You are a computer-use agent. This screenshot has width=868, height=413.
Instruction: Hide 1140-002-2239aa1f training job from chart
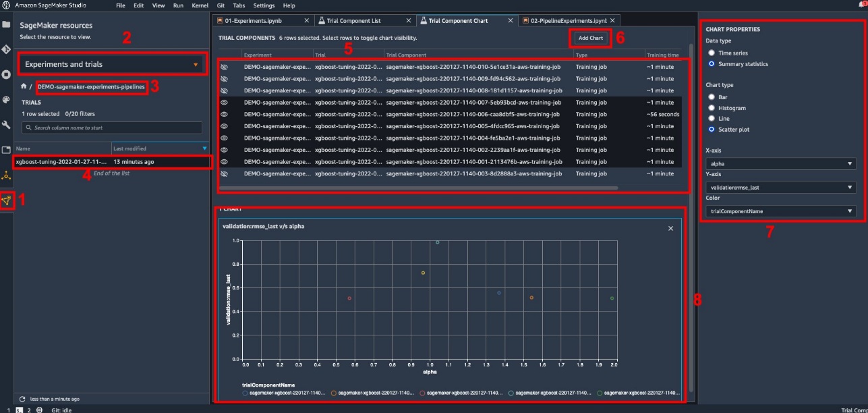coord(224,150)
